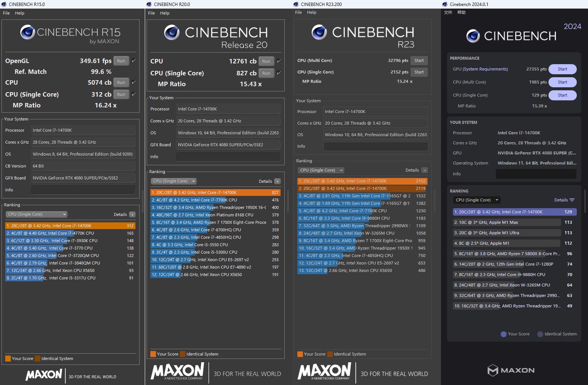Click the Cinebench Release 20 sphere logo
588x385 pixels.
[x=172, y=32]
